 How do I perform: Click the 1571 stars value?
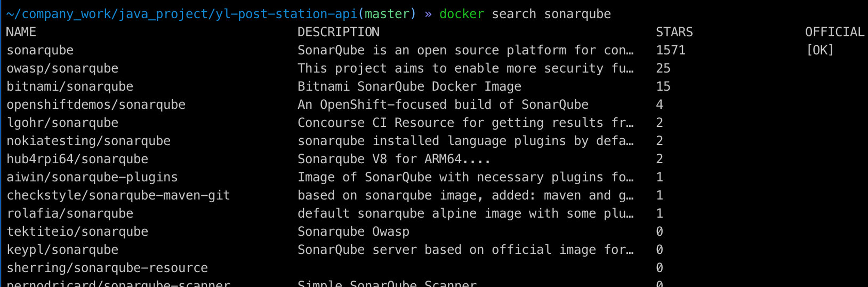[x=671, y=50]
